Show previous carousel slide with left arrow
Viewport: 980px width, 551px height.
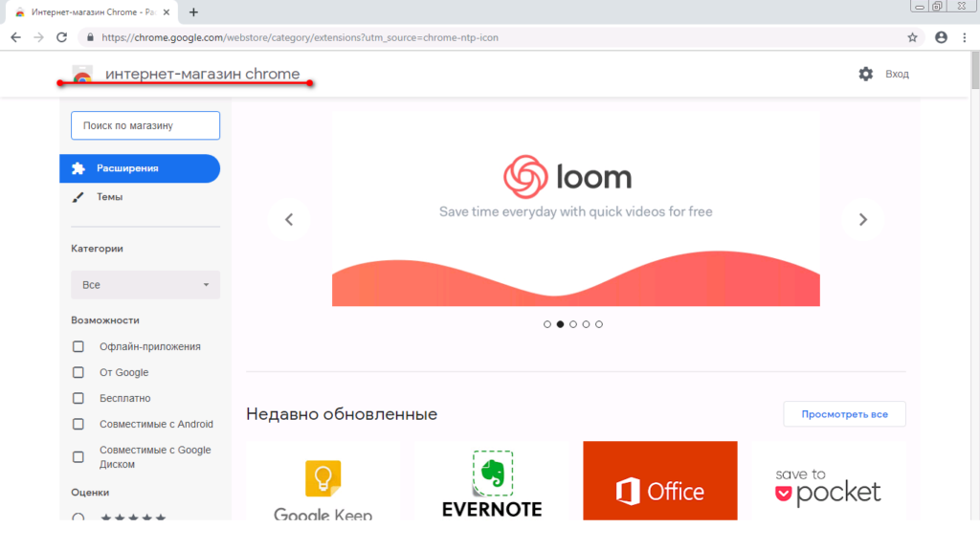tap(289, 219)
